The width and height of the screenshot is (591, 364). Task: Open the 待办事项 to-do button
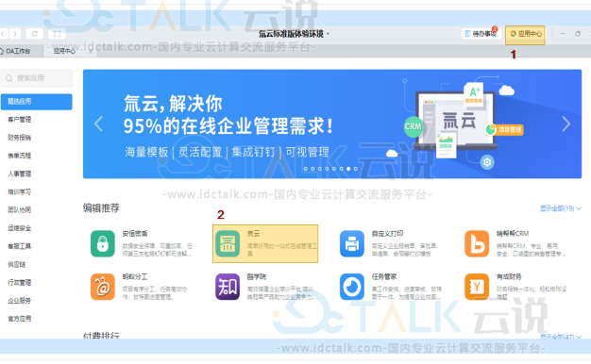pos(481,34)
